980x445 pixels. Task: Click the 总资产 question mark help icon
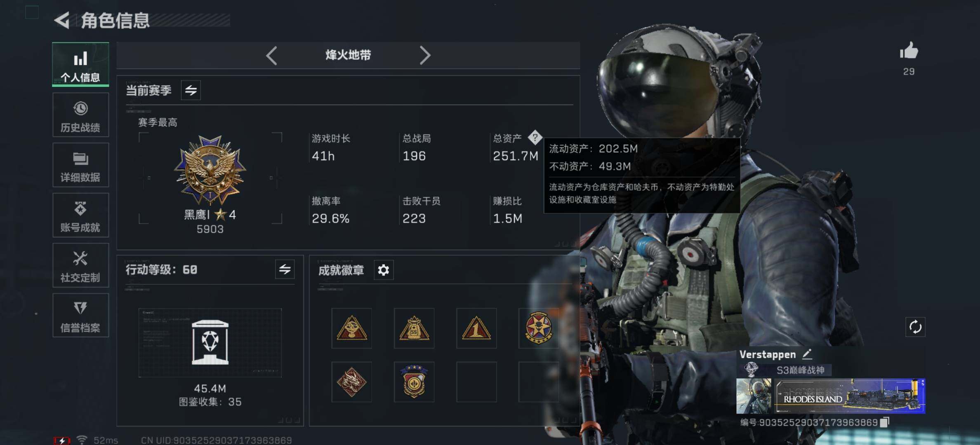tap(535, 138)
